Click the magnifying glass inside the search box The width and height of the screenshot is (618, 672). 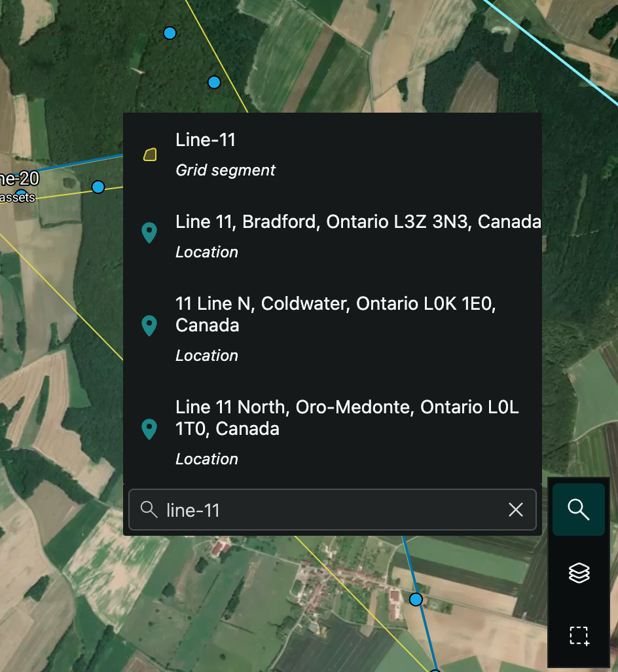coord(149,510)
